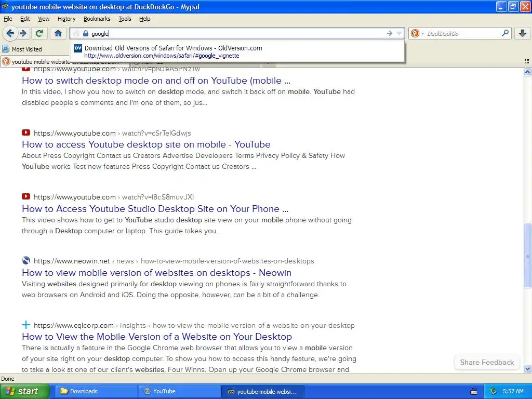Click the address bar text field
The height and width of the screenshot is (399, 532).
[x=237, y=33]
